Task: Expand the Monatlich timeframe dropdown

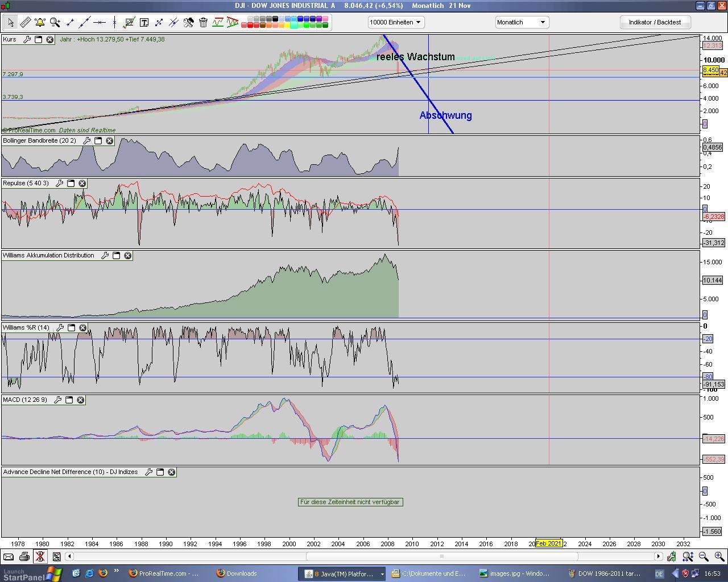Action: coord(521,22)
